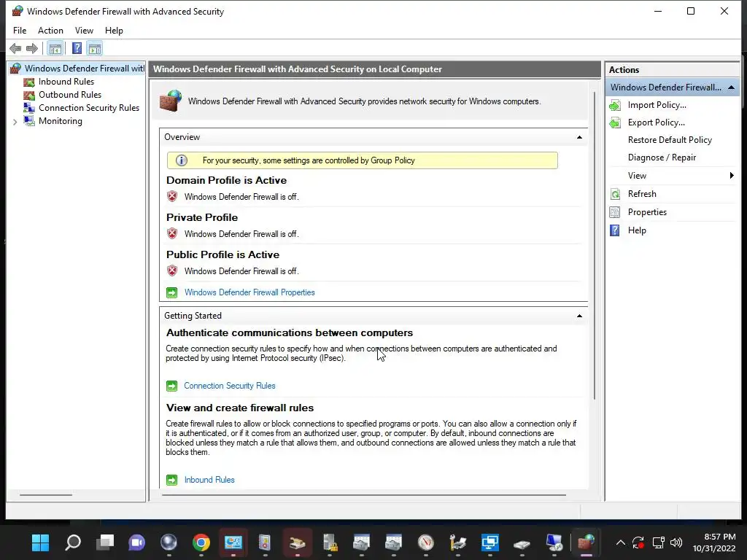Viewport: 747px width, 560px height.
Task: Click the Import Policy green arrow icon
Action: coord(615,105)
